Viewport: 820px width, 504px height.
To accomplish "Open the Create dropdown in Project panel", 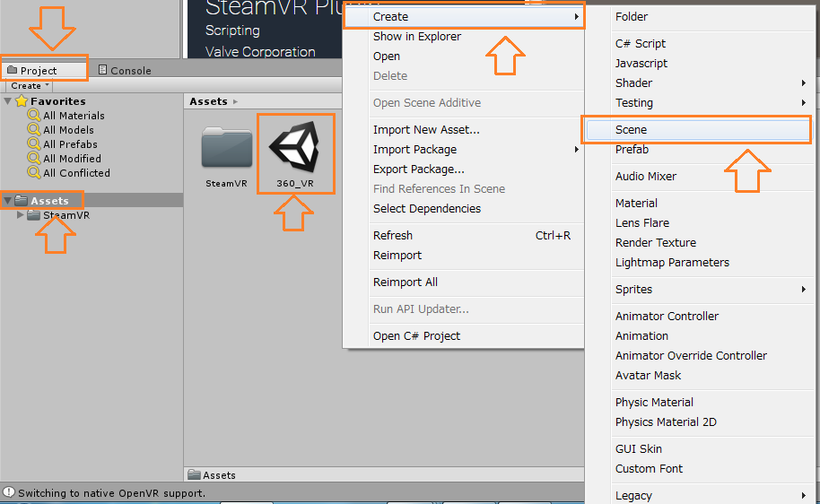I will [x=30, y=86].
